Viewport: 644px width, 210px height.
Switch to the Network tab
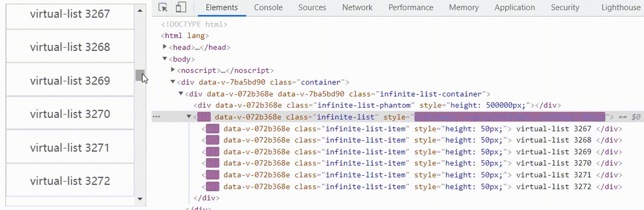(357, 7)
